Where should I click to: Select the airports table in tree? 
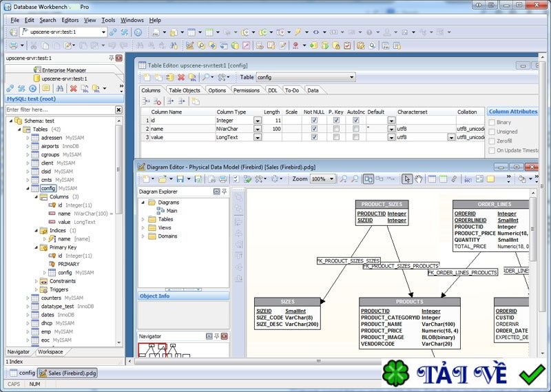click(50, 146)
